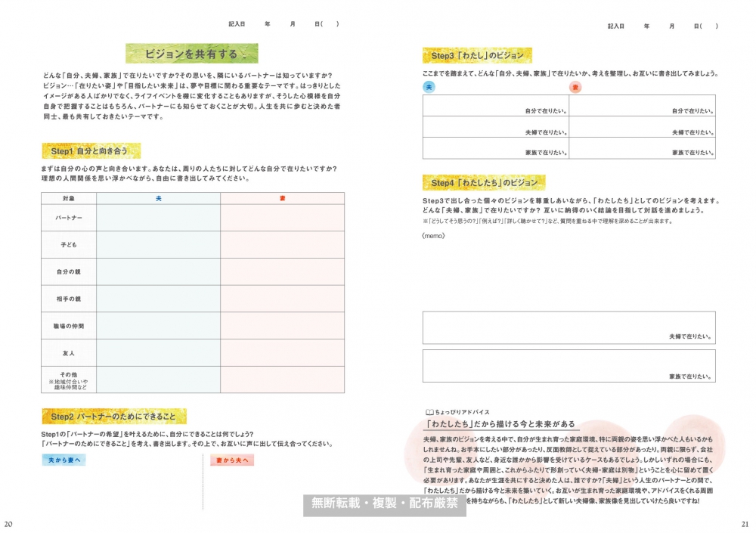Click the 友人 row label
Viewport: 756px width, 533px height.
69,352
